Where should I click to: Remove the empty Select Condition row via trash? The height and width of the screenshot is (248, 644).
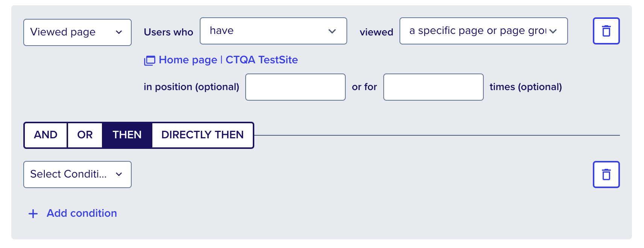pos(606,175)
